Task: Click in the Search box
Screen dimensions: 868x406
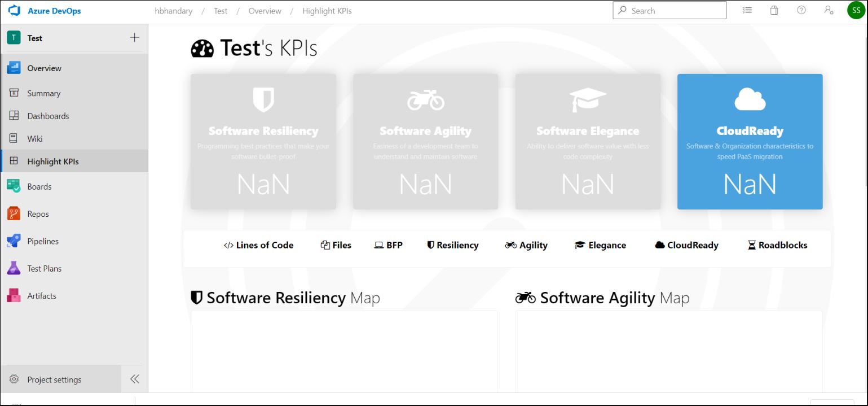Action: coord(669,10)
